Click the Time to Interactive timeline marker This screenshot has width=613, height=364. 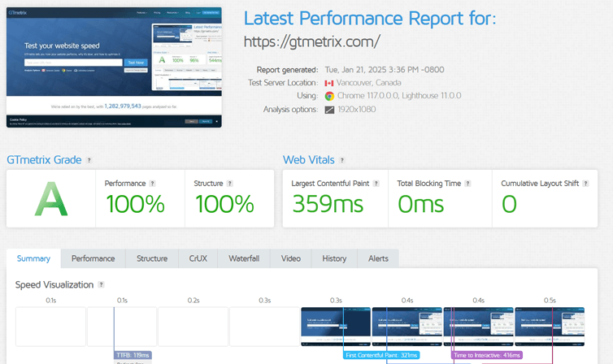click(487, 355)
